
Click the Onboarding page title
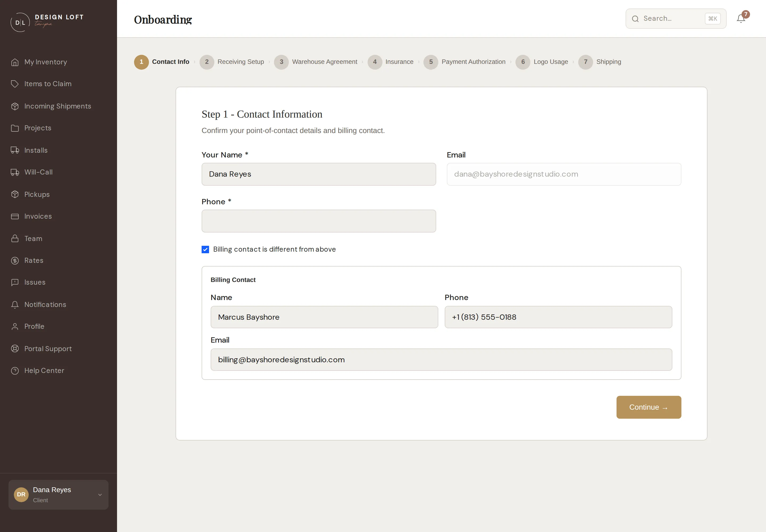point(163,20)
